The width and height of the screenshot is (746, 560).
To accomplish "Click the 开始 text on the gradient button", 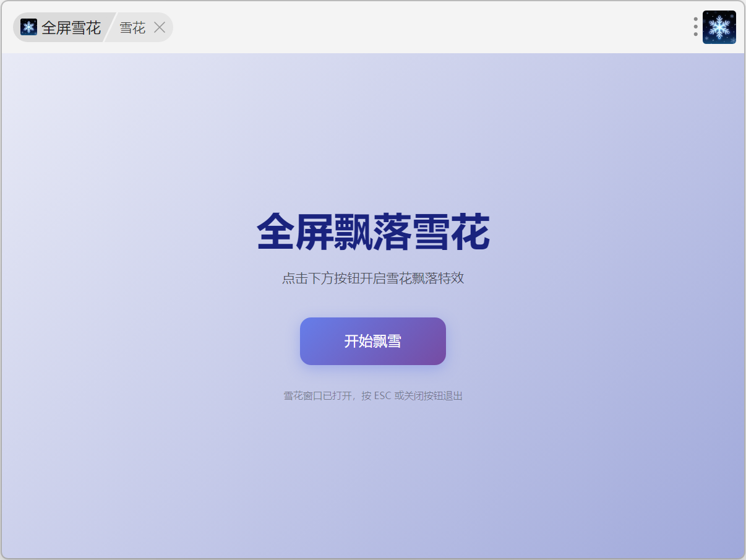I will pos(358,341).
